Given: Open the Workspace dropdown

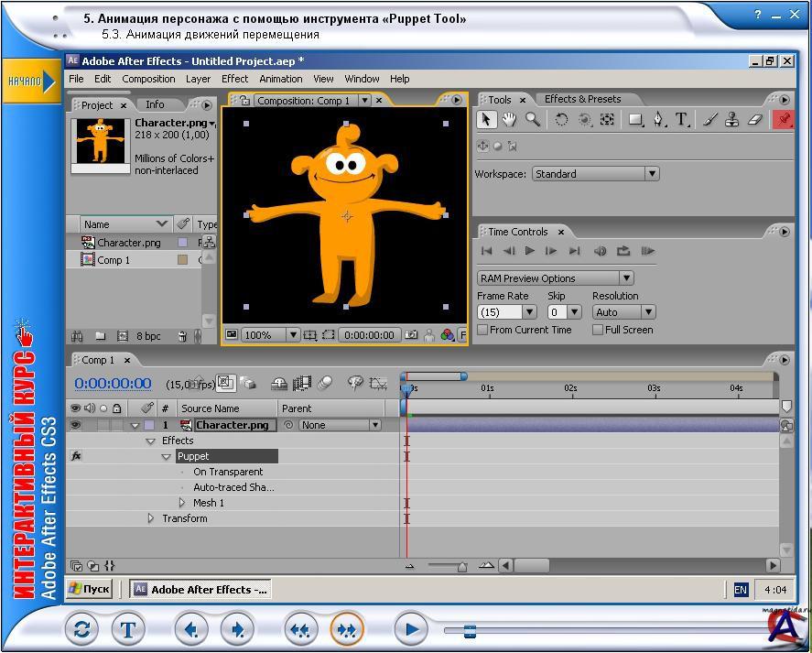Looking at the screenshot, I should tap(595, 173).
